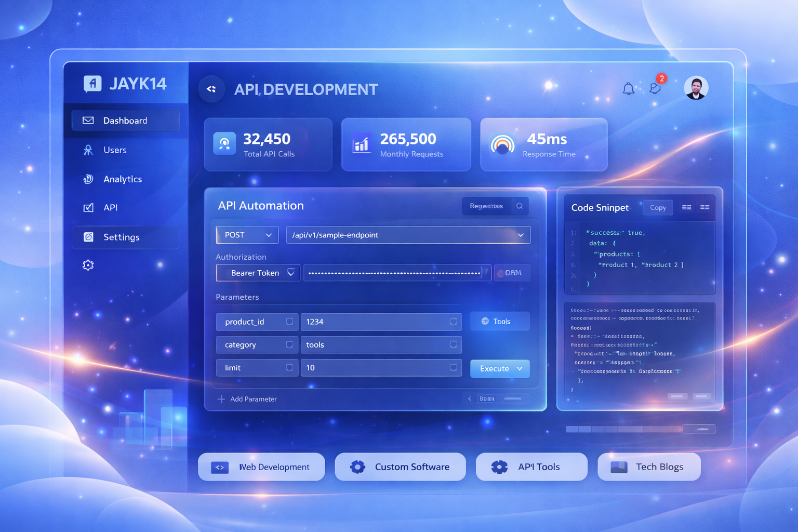Click the chat messages icon with badge
Viewport: 798px width, 532px height.
coord(655,89)
